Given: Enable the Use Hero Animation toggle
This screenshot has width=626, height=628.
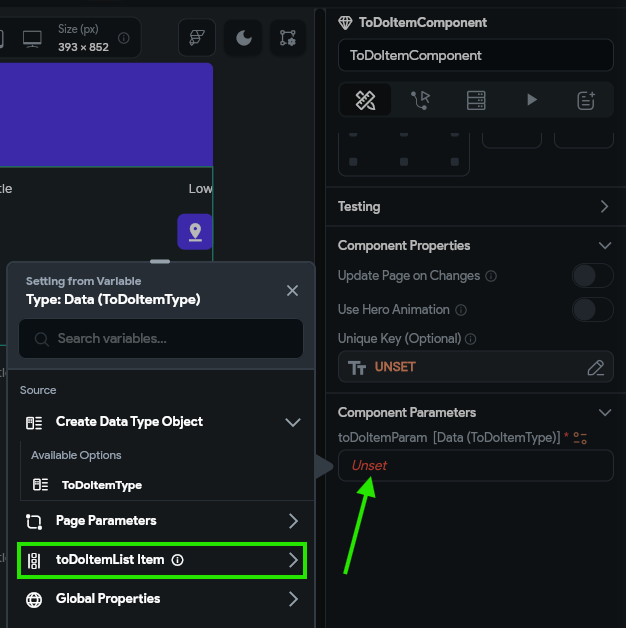Looking at the screenshot, I should (x=593, y=310).
